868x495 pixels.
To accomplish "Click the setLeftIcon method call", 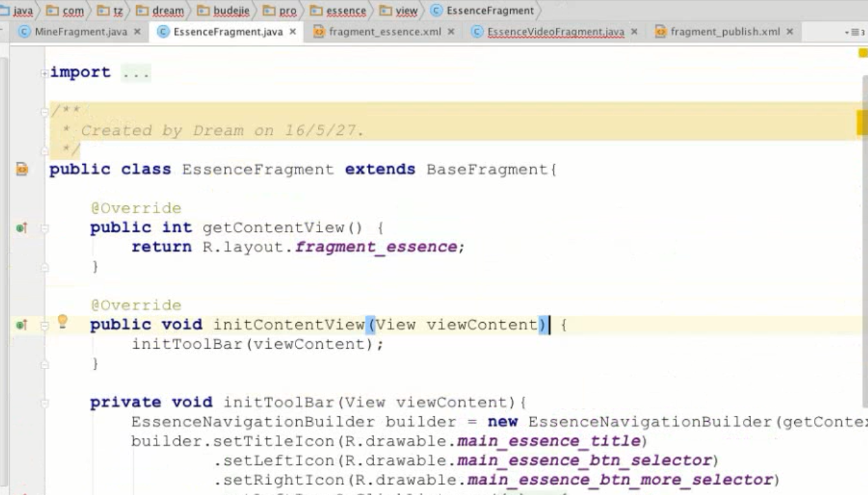I will pyautogui.click(x=280, y=460).
